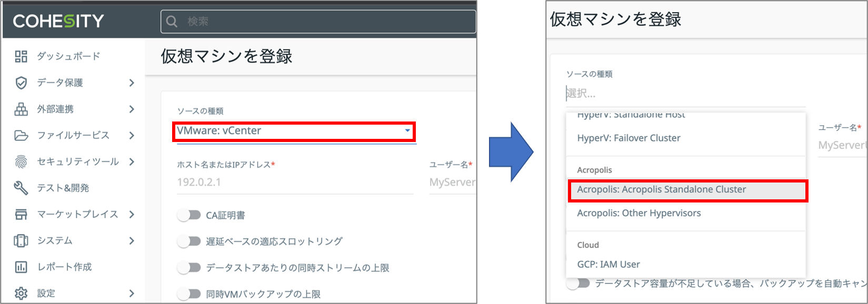Click the 外部連携 icon
The width and height of the screenshot is (868, 304).
(21, 109)
